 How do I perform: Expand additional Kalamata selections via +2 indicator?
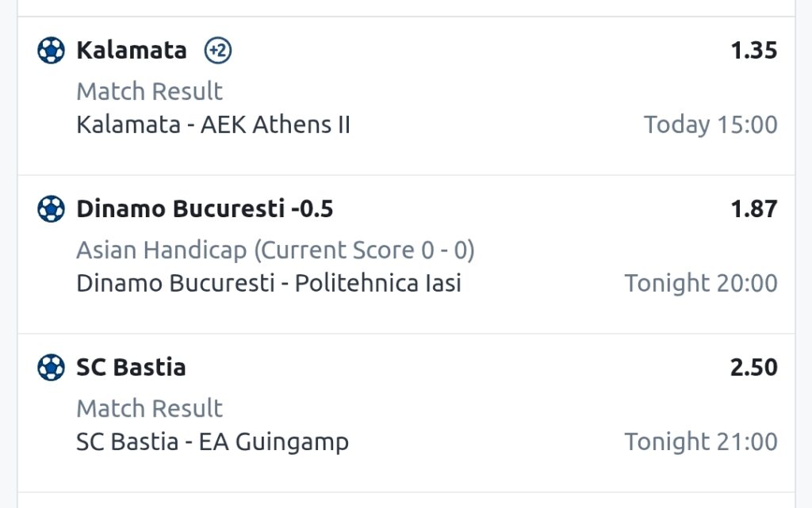coord(218,50)
